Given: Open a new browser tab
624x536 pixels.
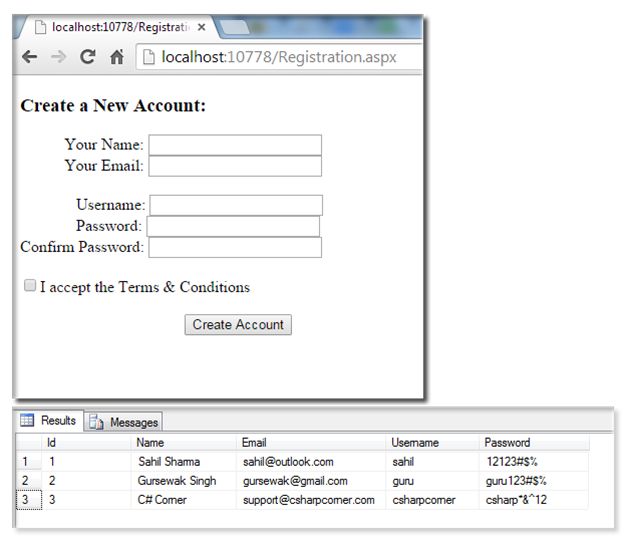Looking at the screenshot, I should click(x=234, y=27).
